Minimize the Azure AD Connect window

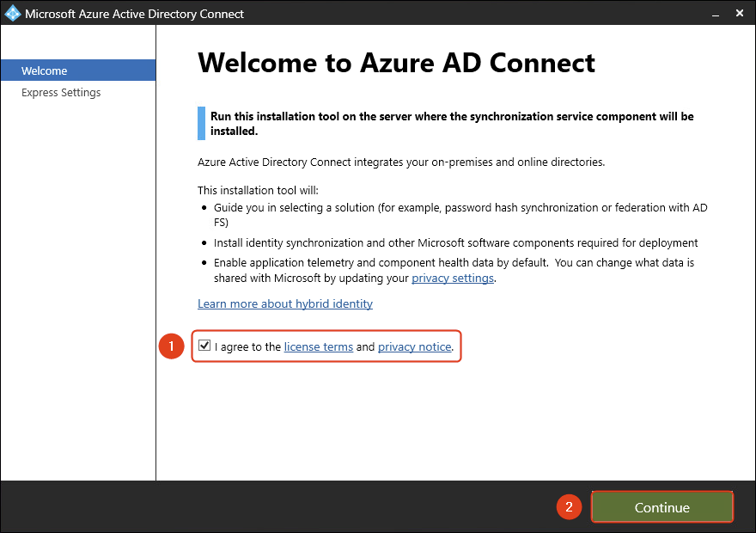coord(712,14)
